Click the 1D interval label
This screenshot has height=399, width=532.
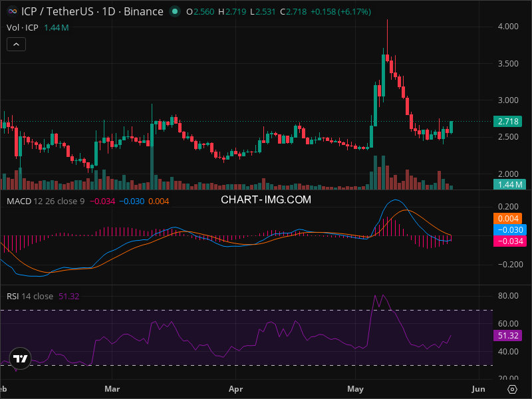(x=109, y=11)
